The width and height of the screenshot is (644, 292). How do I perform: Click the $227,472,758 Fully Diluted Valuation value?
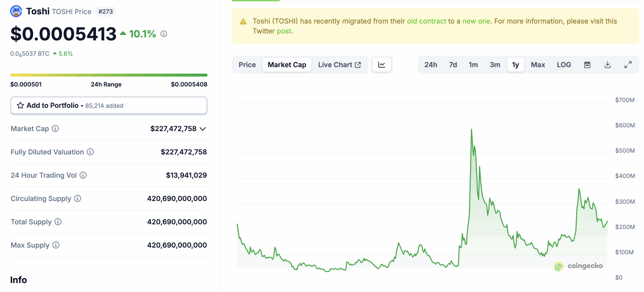[184, 152]
